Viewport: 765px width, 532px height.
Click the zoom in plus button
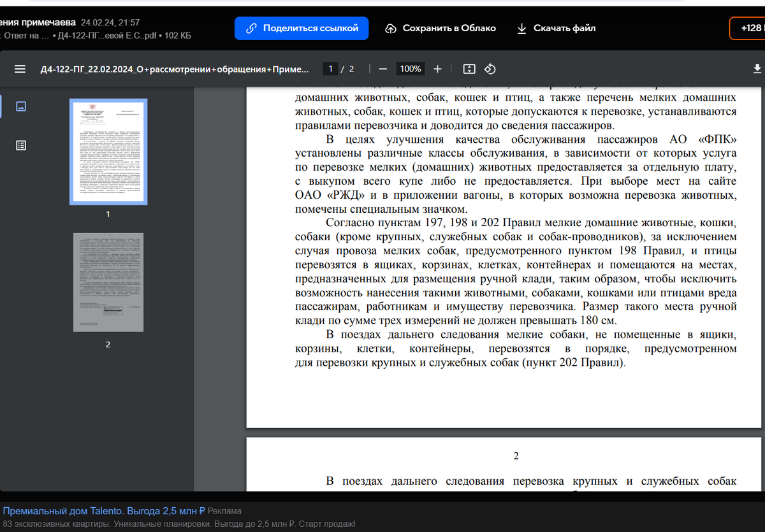click(437, 69)
